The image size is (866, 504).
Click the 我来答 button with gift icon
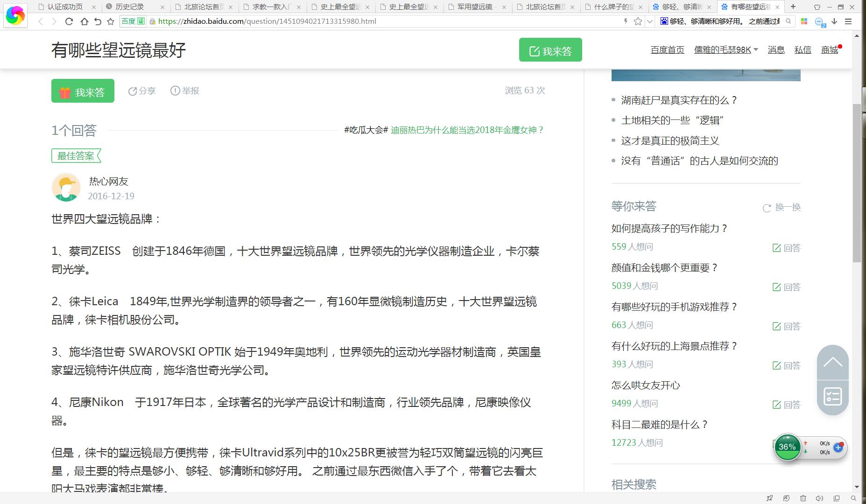(x=83, y=91)
